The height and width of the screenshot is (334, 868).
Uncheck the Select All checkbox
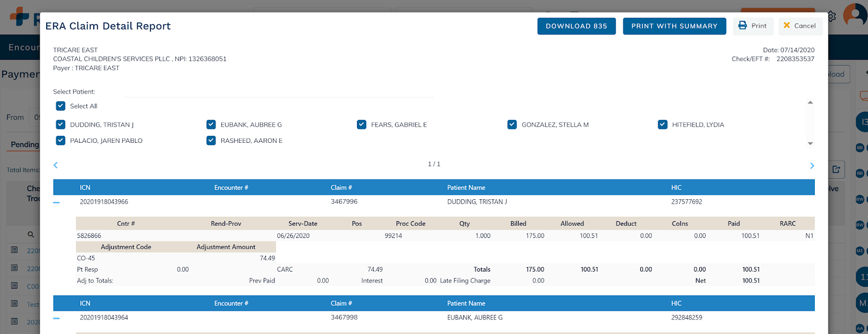(61, 106)
